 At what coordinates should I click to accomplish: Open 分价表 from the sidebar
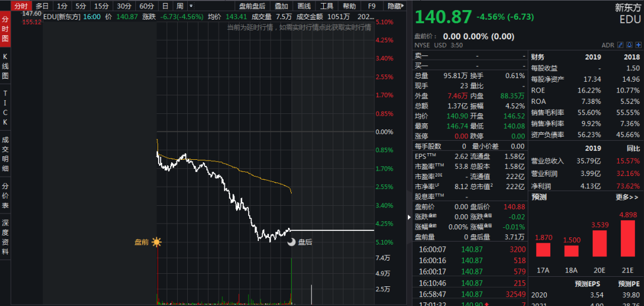[5, 196]
